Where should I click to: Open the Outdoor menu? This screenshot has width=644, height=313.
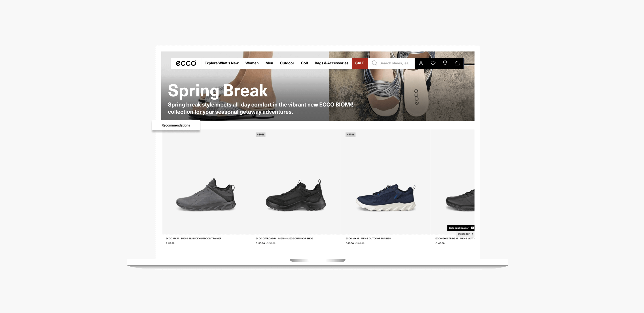pyautogui.click(x=287, y=63)
